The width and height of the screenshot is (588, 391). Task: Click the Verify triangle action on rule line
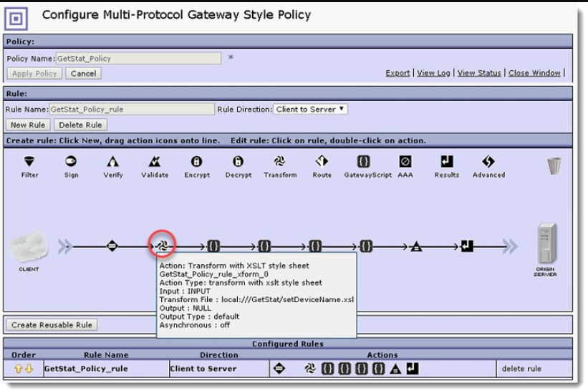416,246
